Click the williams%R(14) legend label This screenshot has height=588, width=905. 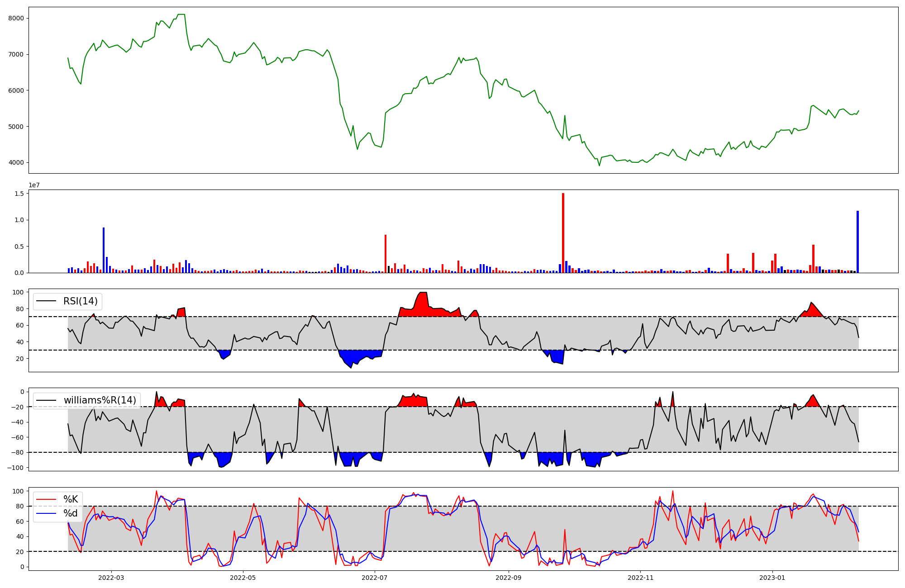[x=100, y=400]
